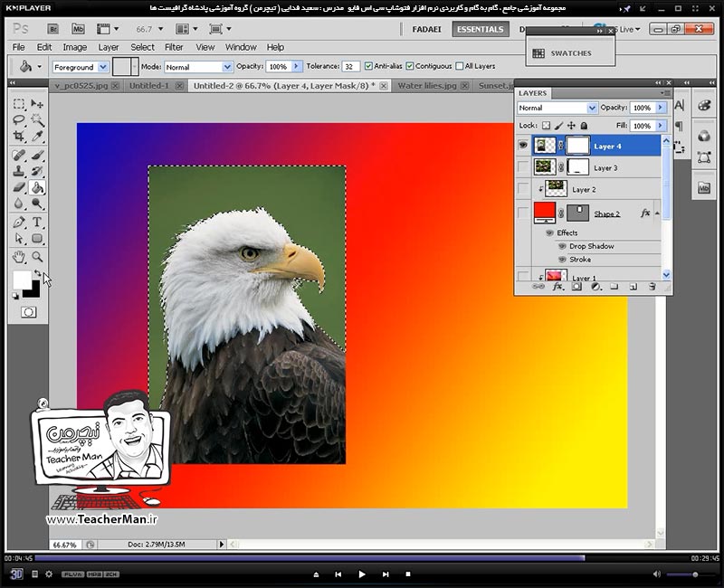Show Layer 2 visibility
The height and width of the screenshot is (588, 724).
523,189
